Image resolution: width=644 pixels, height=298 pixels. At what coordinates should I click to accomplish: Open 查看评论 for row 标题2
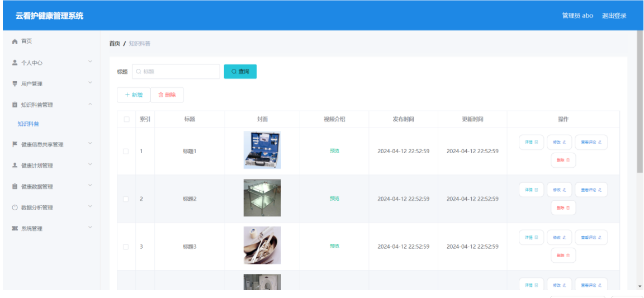[x=591, y=190]
